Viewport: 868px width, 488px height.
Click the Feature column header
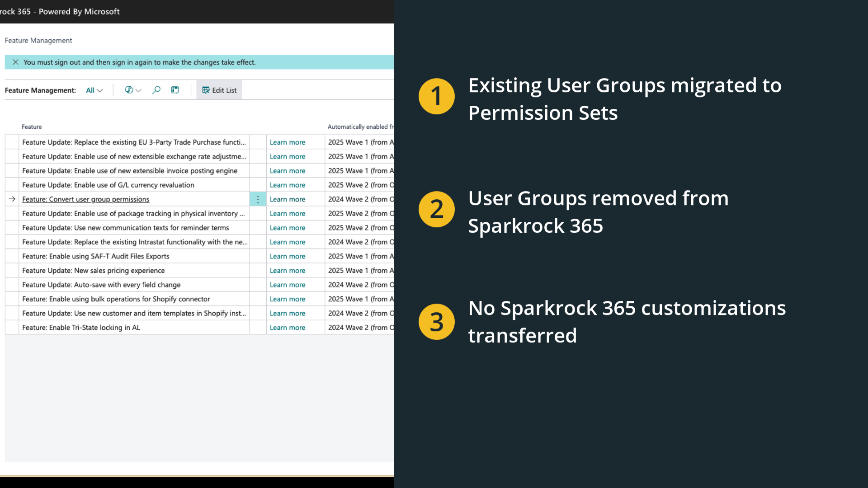coord(32,127)
